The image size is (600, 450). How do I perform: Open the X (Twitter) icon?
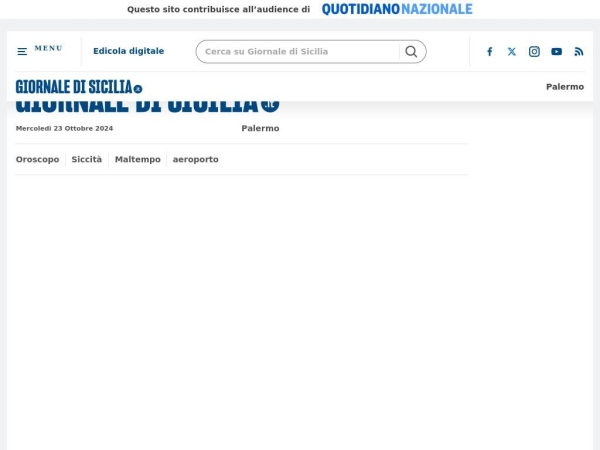click(512, 52)
